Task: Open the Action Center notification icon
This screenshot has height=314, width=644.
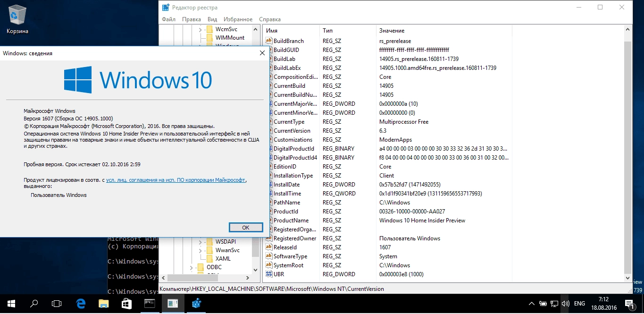Action: [x=629, y=304]
